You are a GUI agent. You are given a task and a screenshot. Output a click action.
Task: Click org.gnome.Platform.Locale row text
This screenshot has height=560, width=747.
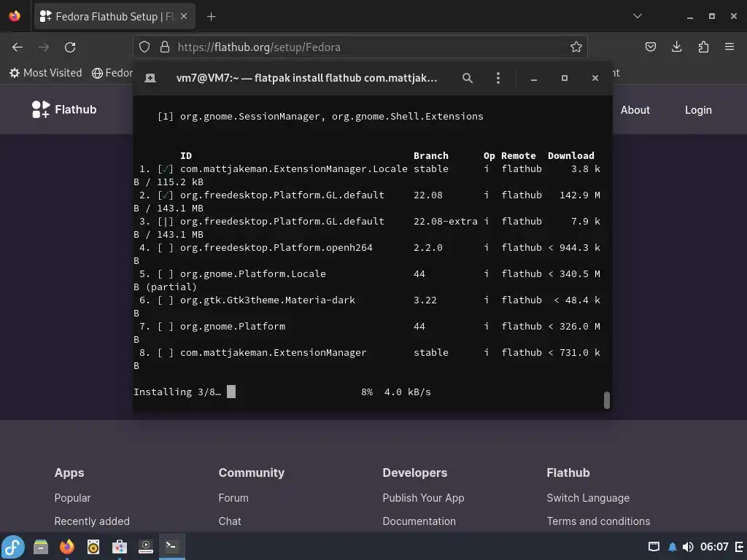[x=253, y=274]
